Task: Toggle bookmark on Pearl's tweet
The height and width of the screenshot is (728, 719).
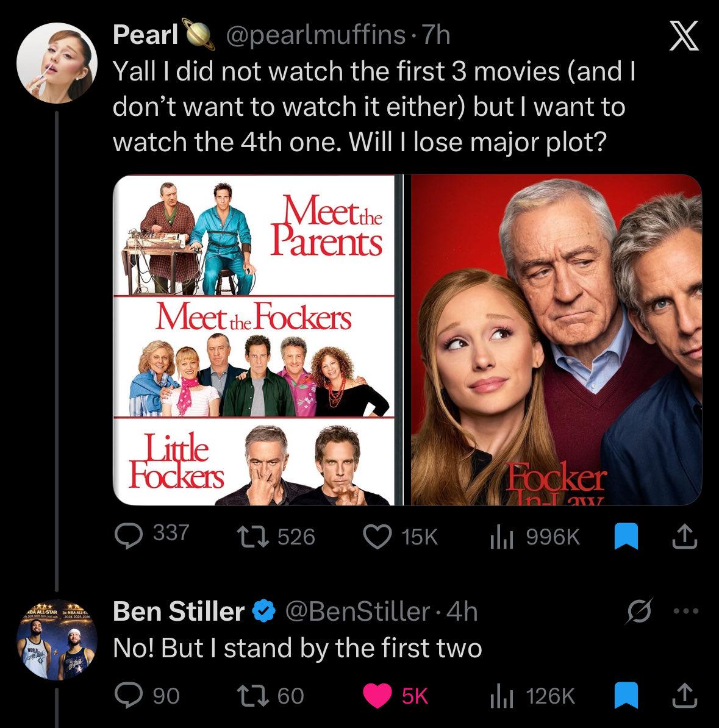Action: 624,537
